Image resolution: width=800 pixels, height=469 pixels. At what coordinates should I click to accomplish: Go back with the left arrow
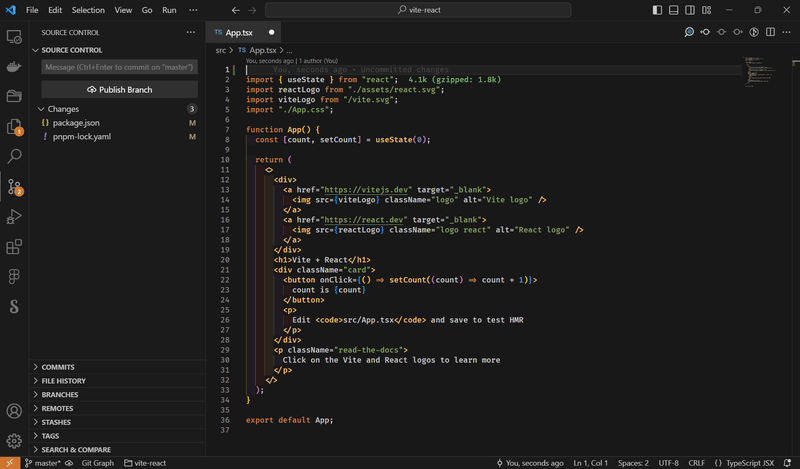[x=235, y=10]
